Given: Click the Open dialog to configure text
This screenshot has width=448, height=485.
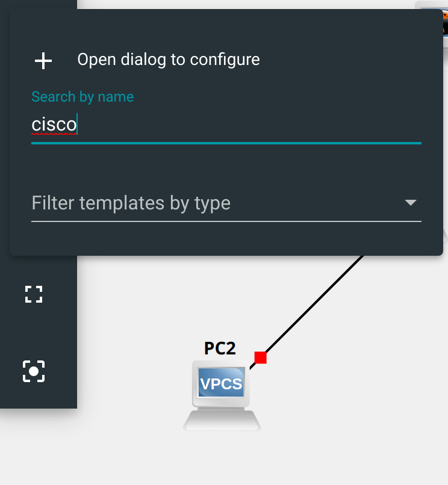Looking at the screenshot, I should [168, 60].
